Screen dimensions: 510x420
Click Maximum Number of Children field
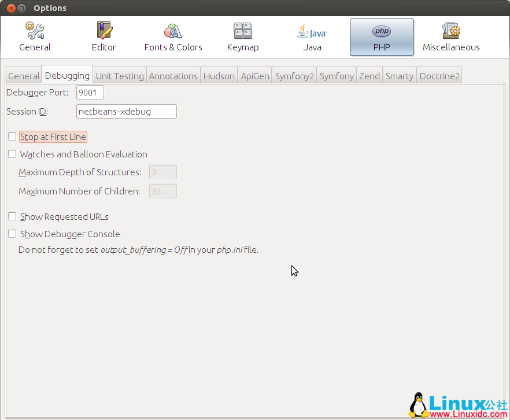tap(163, 191)
